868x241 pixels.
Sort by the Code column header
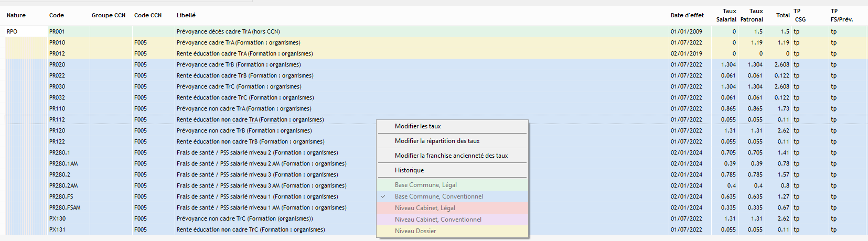tap(57, 15)
